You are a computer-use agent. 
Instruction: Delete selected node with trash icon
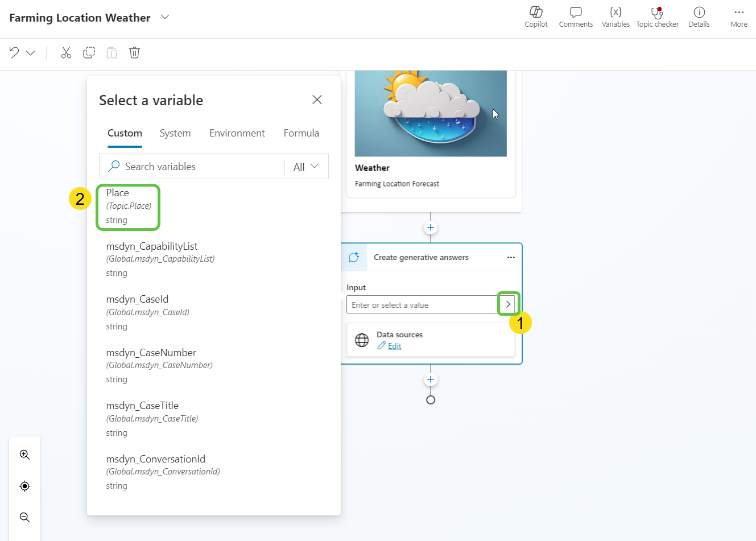click(x=134, y=53)
